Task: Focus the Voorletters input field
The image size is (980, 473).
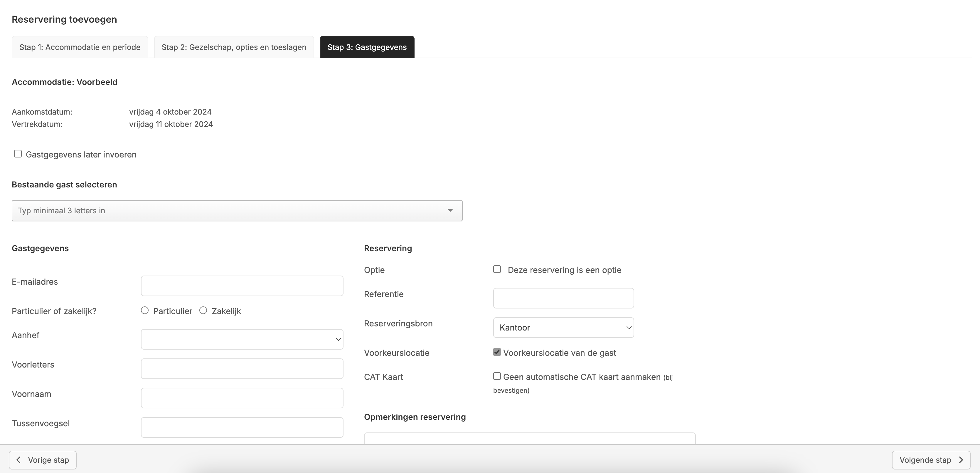Action: point(242,369)
